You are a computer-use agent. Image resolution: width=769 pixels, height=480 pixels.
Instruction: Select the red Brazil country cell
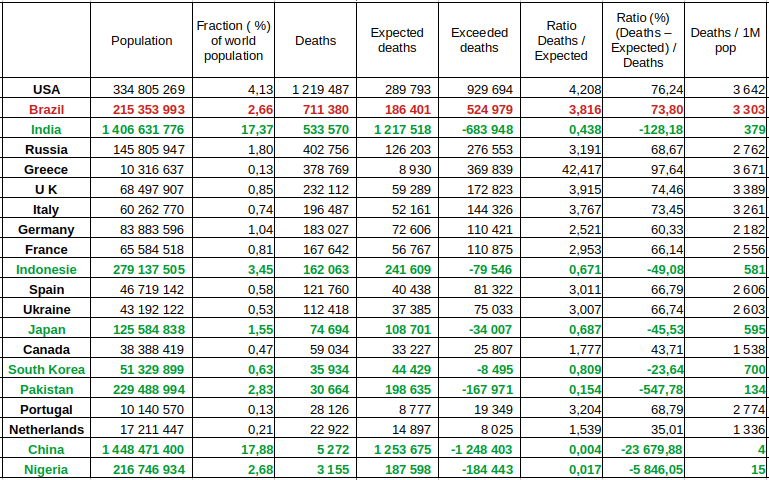[47, 109]
